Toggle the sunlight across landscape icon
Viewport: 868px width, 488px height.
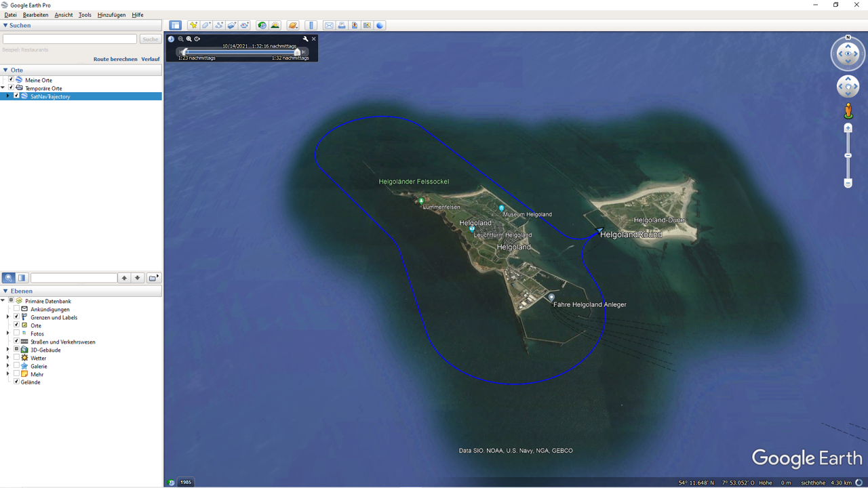(x=275, y=26)
